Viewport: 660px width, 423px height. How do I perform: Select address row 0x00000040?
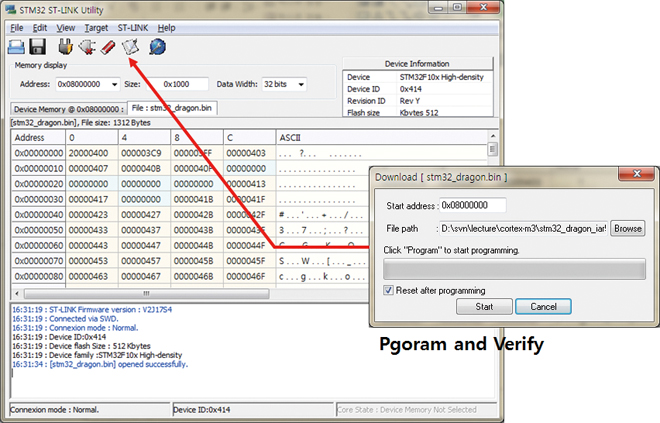click(x=39, y=215)
